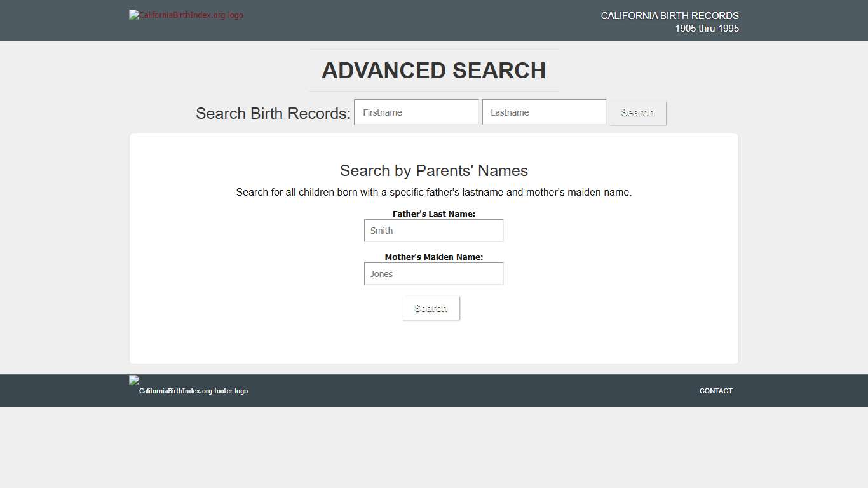This screenshot has height=488, width=868.
Task: Click the CALIFORNIA BIRTH RECORDS header text
Action: coord(669,15)
